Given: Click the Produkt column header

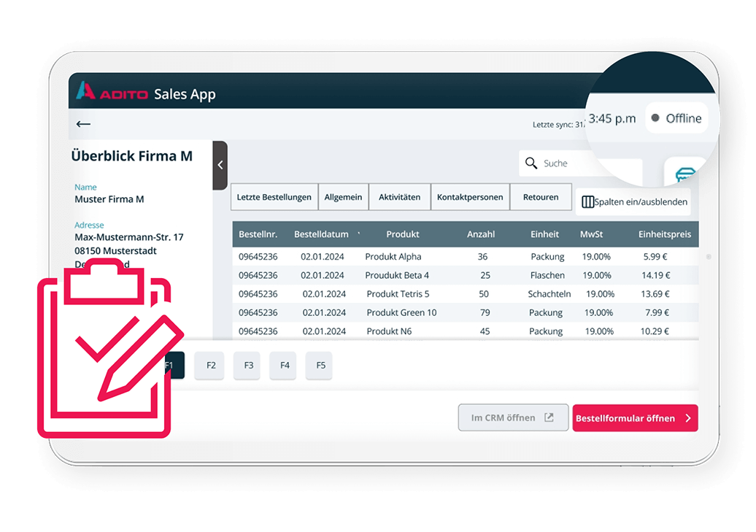Looking at the screenshot, I should [403, 234].
